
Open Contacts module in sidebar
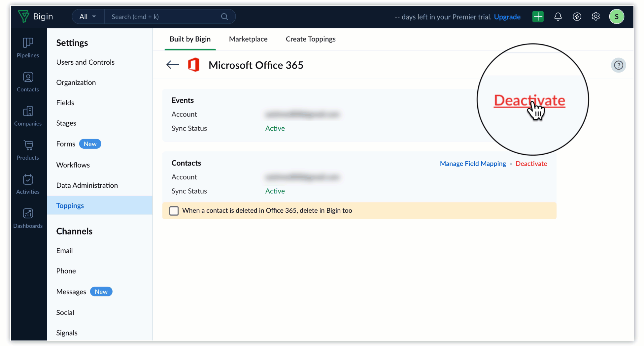point(28,82)
